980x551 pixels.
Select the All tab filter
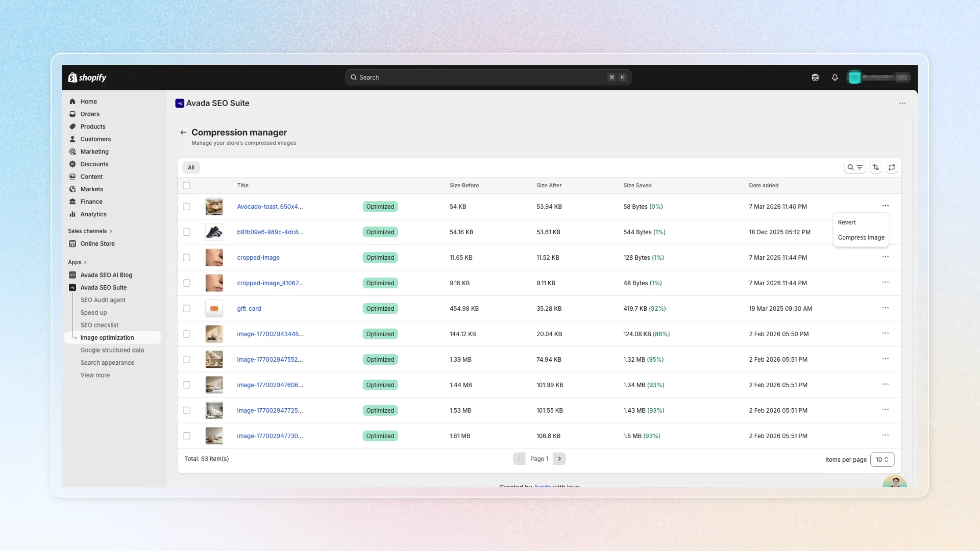[x=191, y=167]
